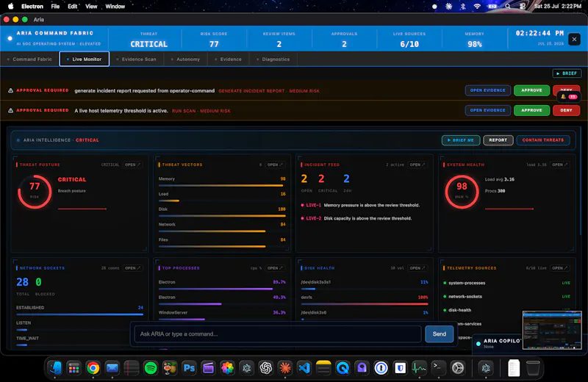Launch Google Chrome from the dock

coord(93,368)
